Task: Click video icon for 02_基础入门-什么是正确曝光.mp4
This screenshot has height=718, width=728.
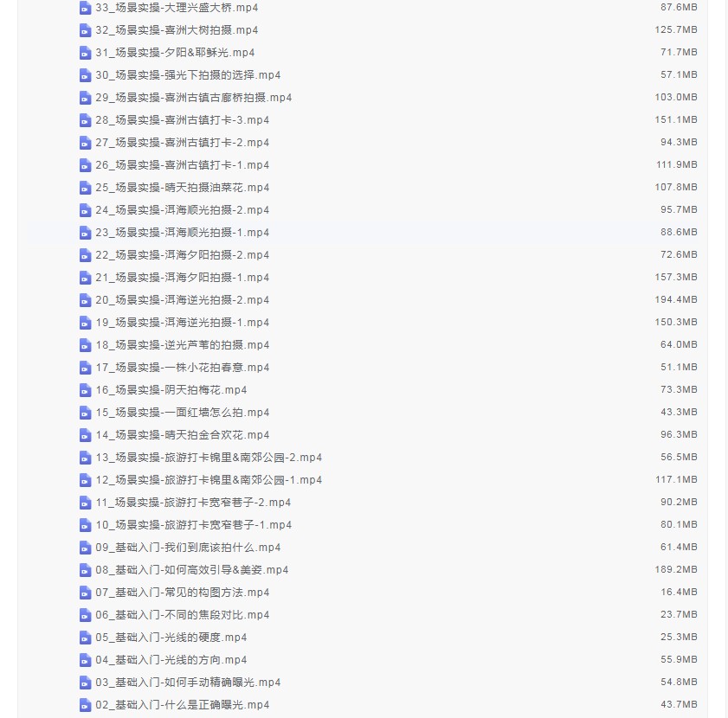Action: point(85,706)
